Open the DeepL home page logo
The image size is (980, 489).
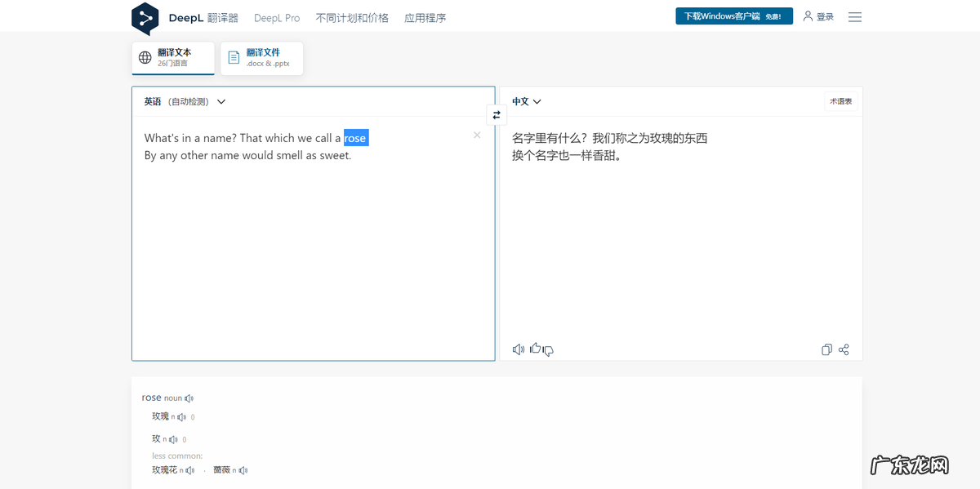pyautogui.click(x=145, y=16)
